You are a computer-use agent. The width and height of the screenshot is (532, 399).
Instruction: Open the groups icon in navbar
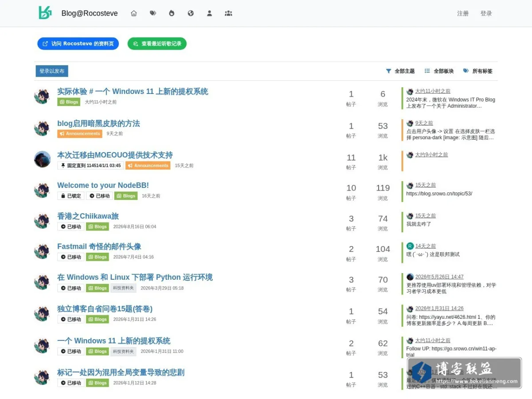coord(228,13)
